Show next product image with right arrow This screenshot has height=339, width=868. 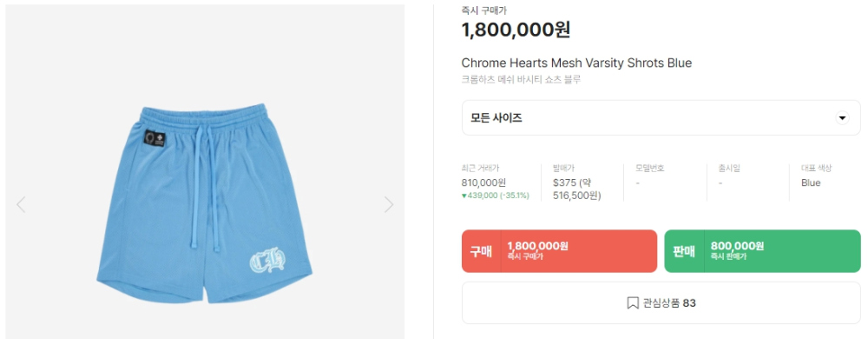(x=389, y=204)
